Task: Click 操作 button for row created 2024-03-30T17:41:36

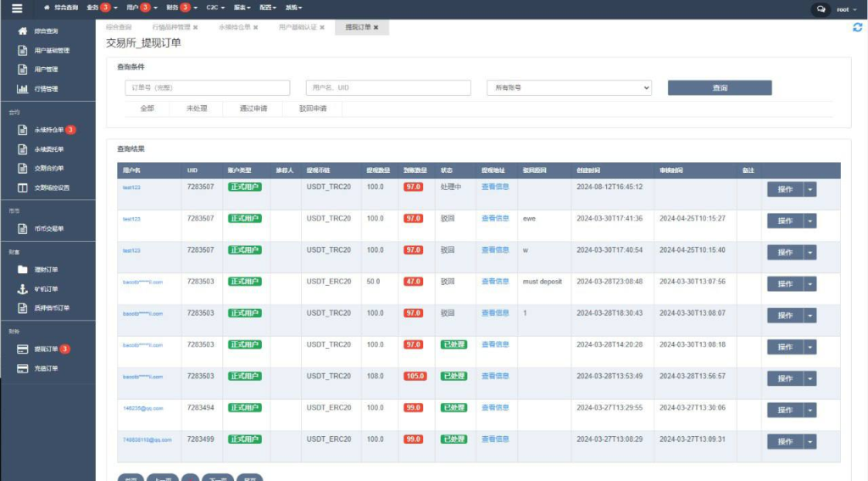Action: 785,221
